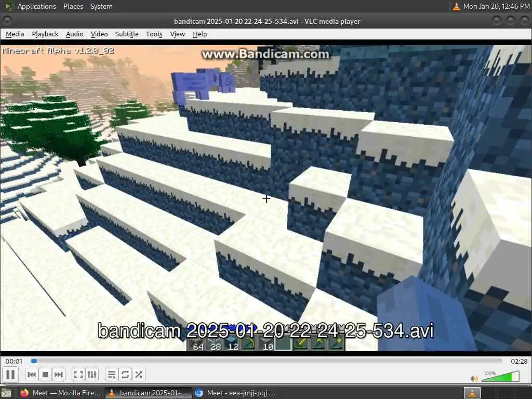Open the Subtitle menu

tap(127, 34)
